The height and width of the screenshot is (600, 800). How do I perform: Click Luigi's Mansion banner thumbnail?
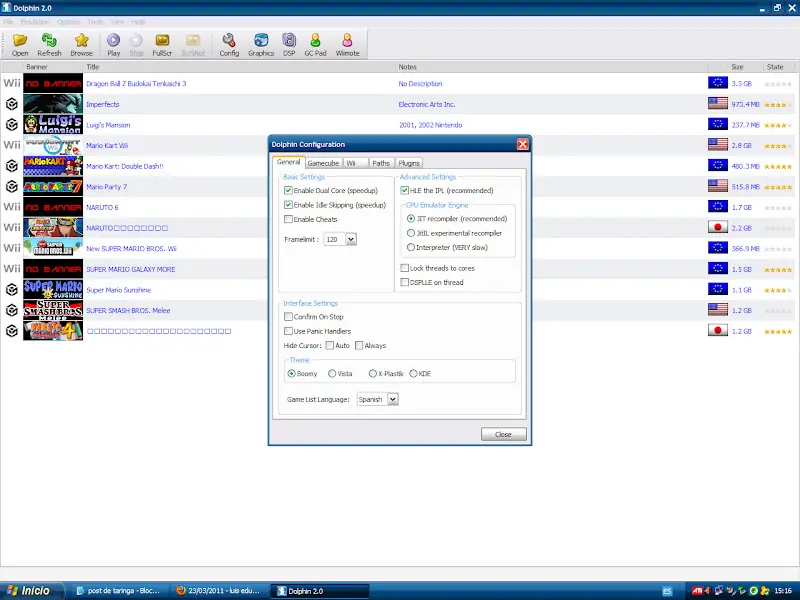53,124
